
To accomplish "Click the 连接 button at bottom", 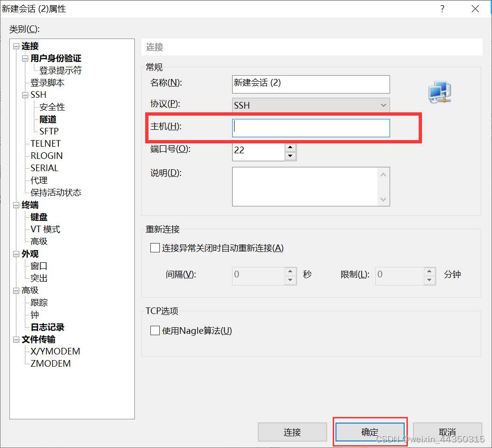I will 292,432.
